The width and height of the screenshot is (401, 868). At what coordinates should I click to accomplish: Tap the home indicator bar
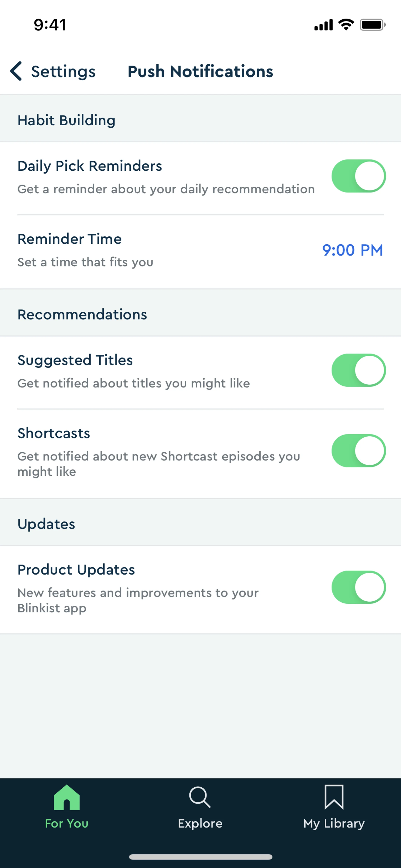click(x=200, y=857)
